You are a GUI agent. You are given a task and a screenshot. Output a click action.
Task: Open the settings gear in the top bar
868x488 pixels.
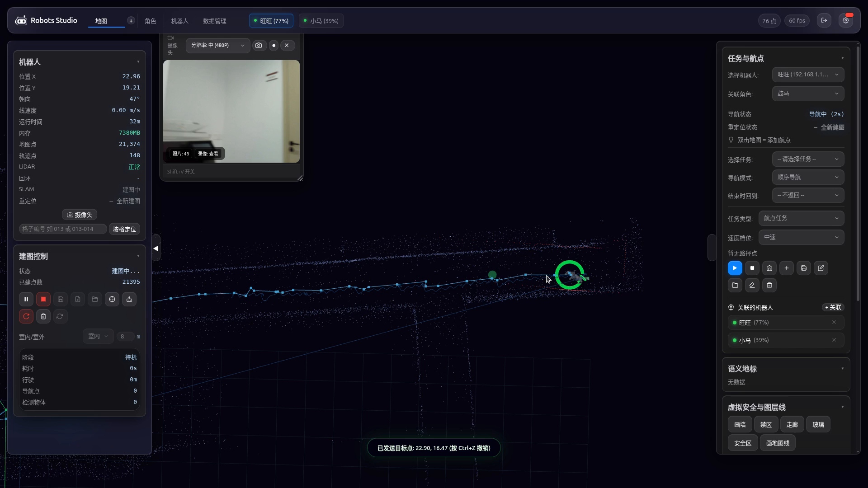click(x=846, y=21)
